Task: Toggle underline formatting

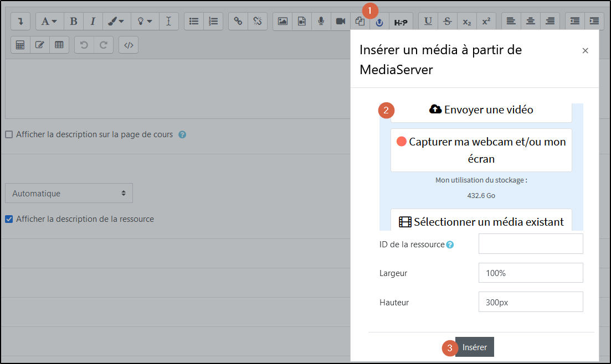Action: tap(428, 21)
